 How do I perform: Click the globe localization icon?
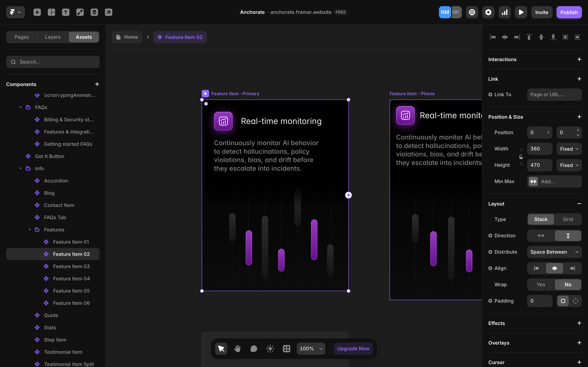pyautogui.click(x=472, y=12)
